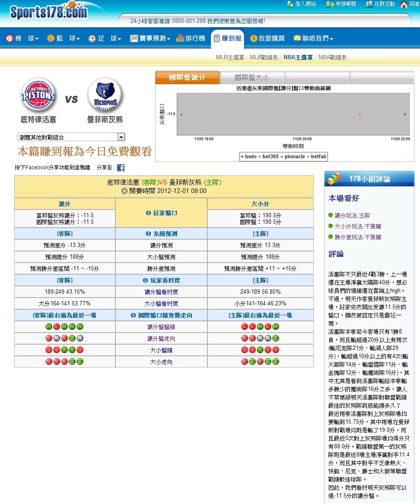Click the 讓分盤走向 link
Image resolution: width=420 pixels, height=504 pixels.
click(162, 339)
